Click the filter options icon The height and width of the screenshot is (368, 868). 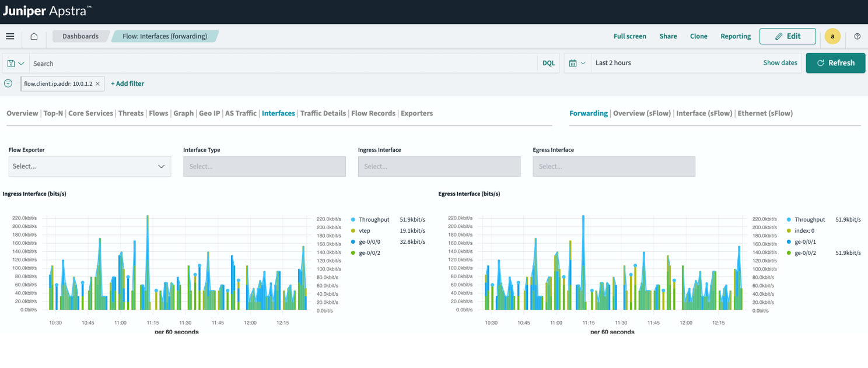8,83
